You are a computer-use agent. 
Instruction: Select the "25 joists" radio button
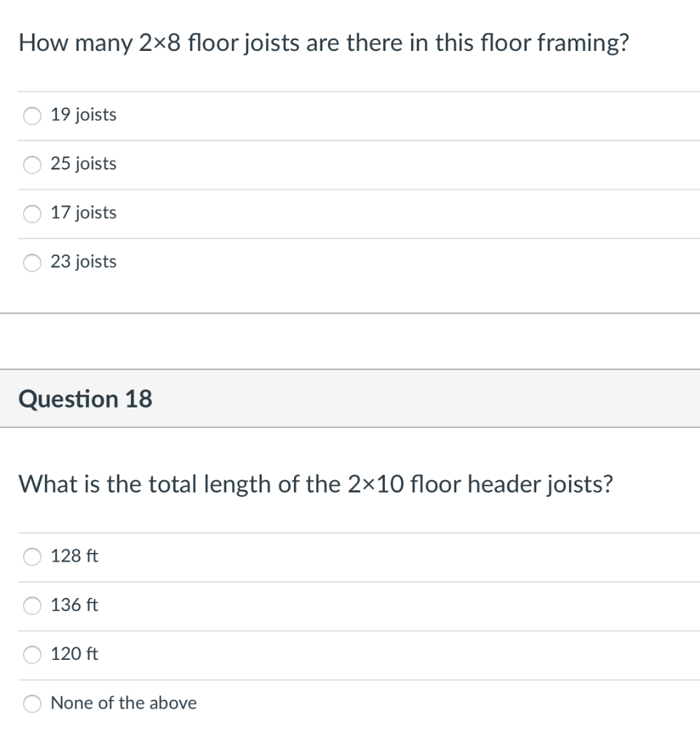32,164
